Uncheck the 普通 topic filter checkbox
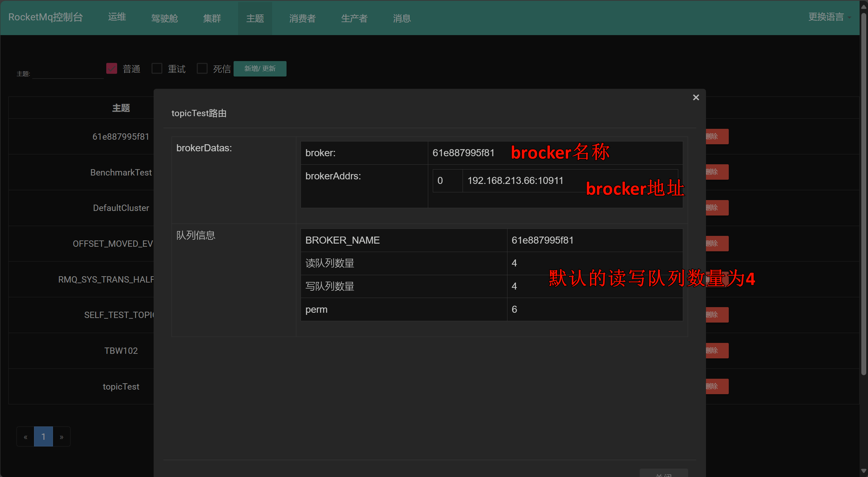 coord(112,68)
